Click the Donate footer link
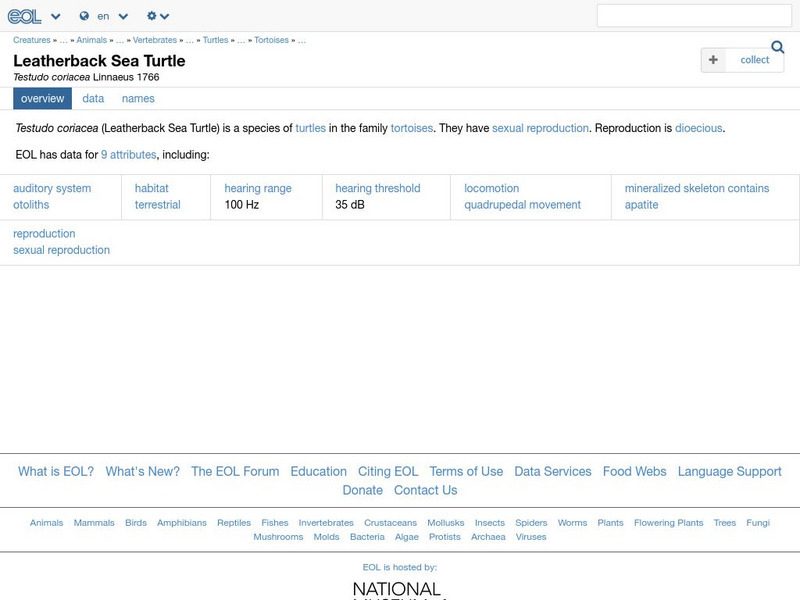 tap(363, 490)
